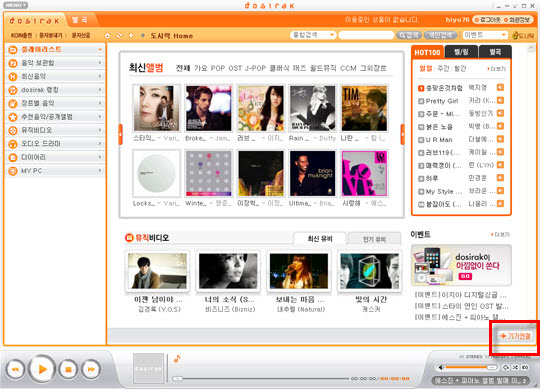Filter the latest albums by OST
Image resolution: width=540 pixels, height=389 pixels.
(235, 68)
